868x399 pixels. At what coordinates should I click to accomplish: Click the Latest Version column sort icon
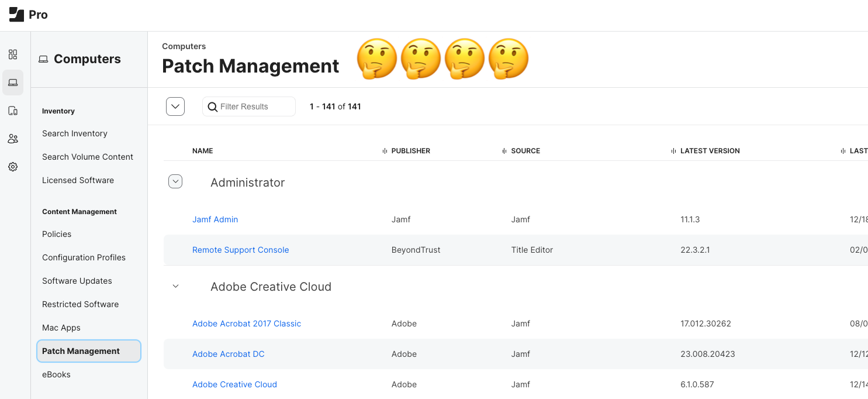tap(674, 151)
